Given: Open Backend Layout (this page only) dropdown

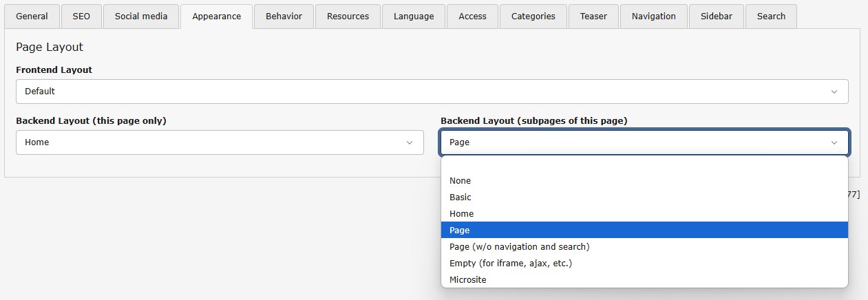Looking at the screenshot, I should (x=220, y=142).
